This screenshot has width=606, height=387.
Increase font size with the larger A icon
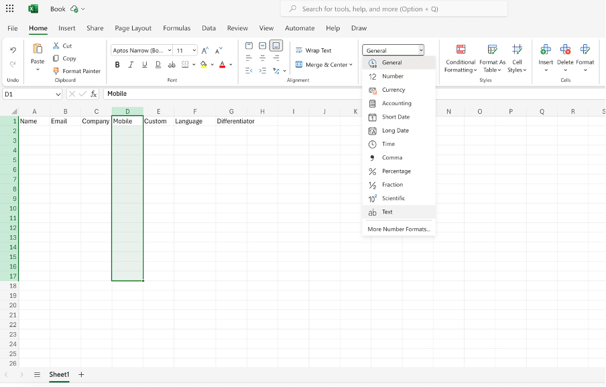point(205,50)
